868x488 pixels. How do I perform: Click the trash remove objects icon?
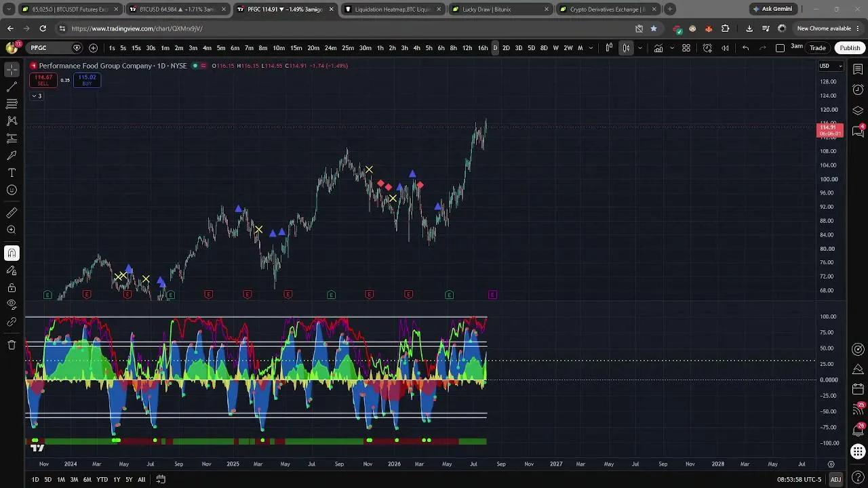tap(12, 345)
